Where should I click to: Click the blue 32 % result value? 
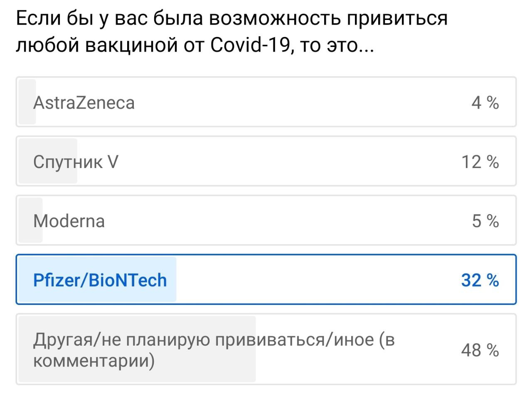click(x=480, y=280)
